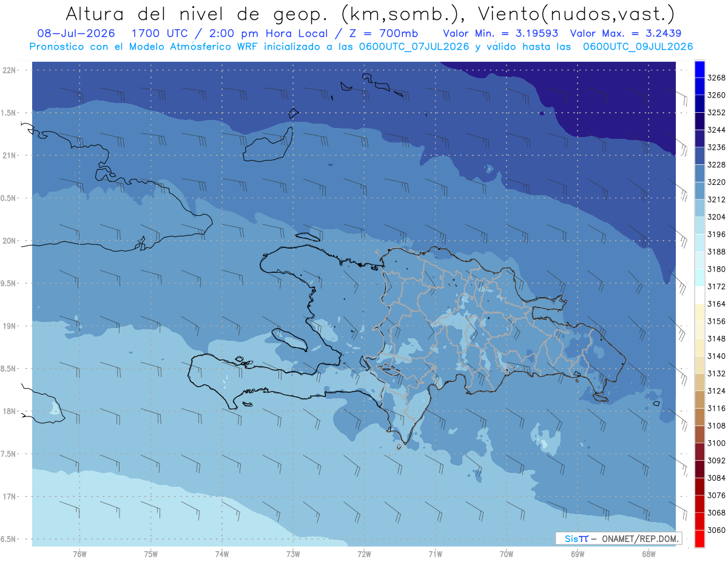Click the 6.5N latitude axis label
Screen dimensions: 728x562
9,539
